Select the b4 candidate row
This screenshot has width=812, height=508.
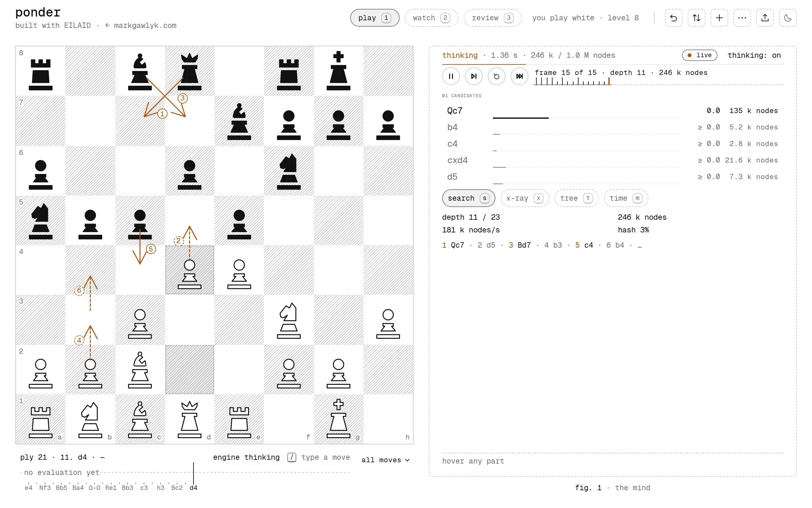pos(613,128)
